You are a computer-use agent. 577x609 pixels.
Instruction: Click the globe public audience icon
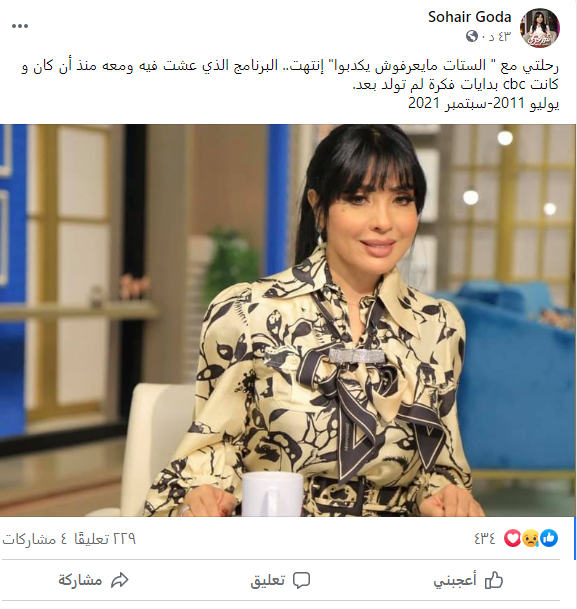471,37
